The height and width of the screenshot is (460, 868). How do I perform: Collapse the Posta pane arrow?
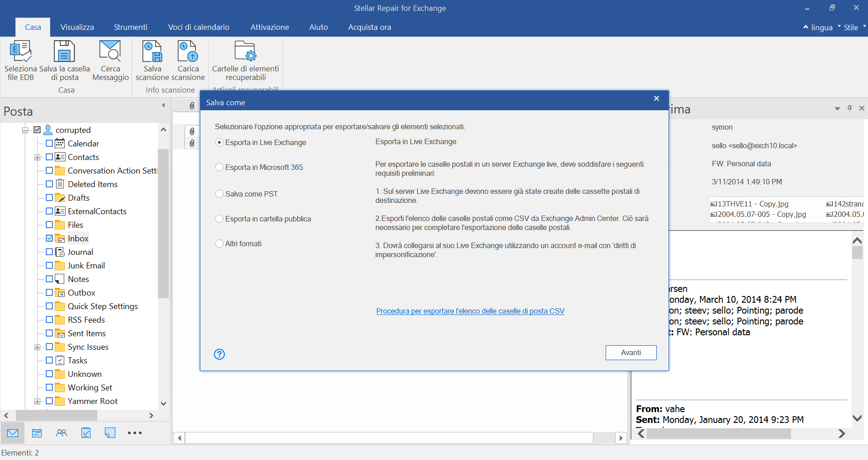click(163, 105)
